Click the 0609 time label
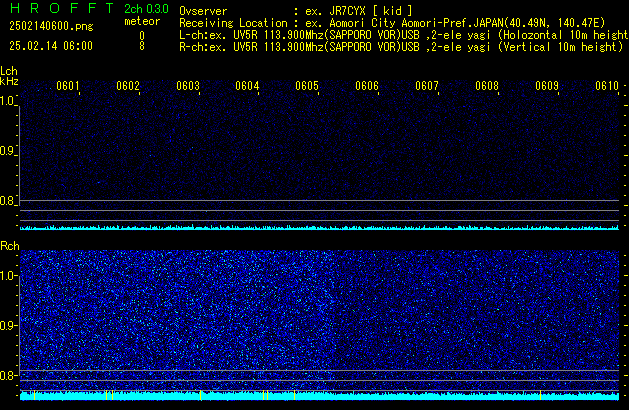The image size is (629, 410). click(x=547, y=86)
